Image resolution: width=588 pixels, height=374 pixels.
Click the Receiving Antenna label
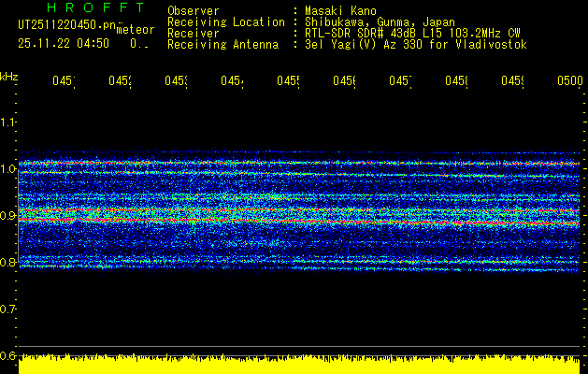(222, 45)
